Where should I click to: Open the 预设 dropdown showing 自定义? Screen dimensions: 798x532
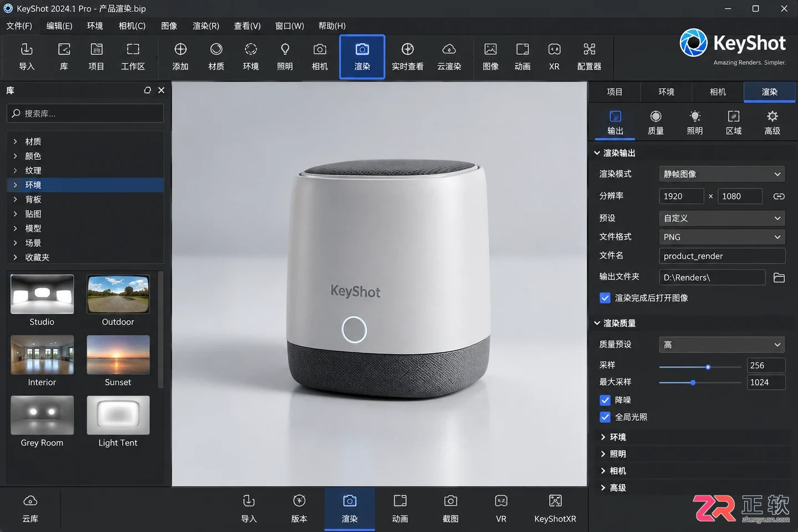coord(722,218)
